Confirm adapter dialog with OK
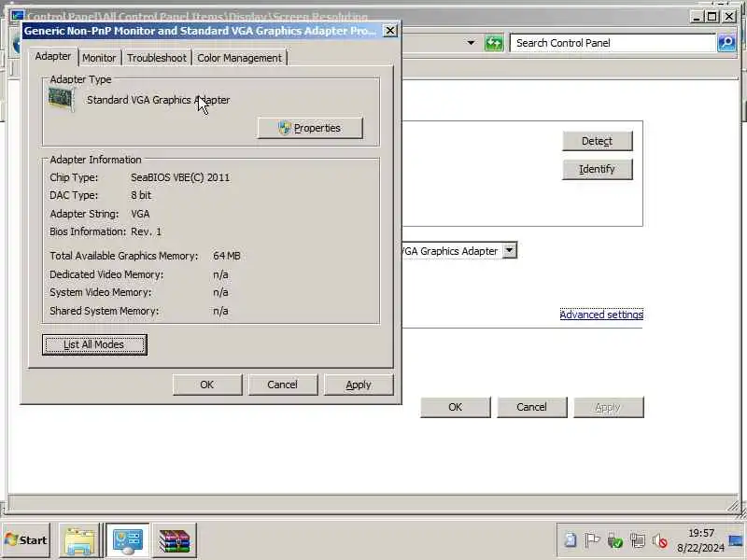This screenshot has width=747, height=560. pyautogui.click(x=207, y=385)
